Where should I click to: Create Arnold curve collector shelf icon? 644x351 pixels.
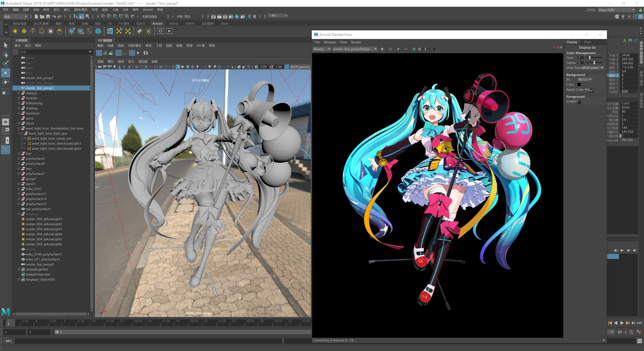coord(89,31)
